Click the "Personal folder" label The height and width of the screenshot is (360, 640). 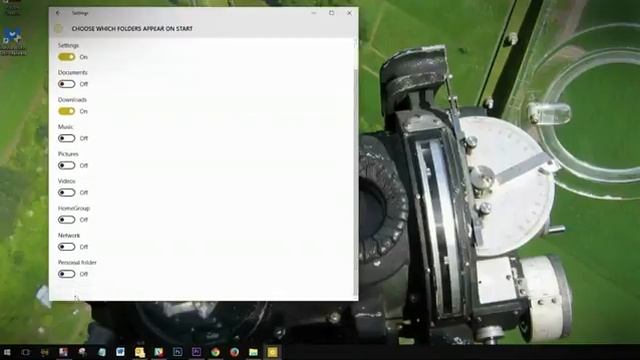[x=77, y=262]
